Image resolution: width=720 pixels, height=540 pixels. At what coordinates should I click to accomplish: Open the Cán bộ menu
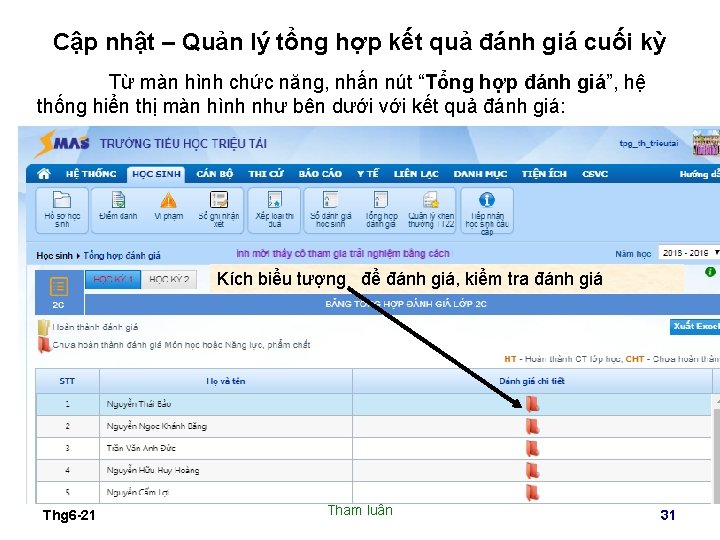pyautogui.click(x=214, y=174)
